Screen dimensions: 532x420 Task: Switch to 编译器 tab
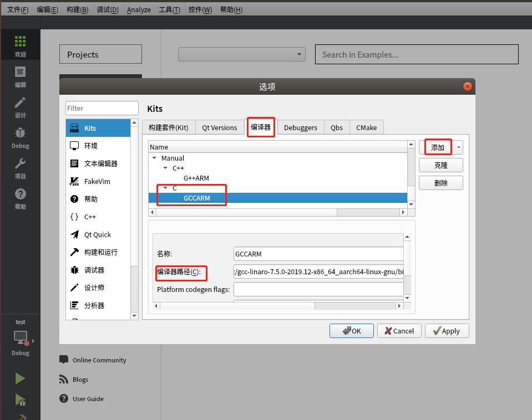[261, 127]
